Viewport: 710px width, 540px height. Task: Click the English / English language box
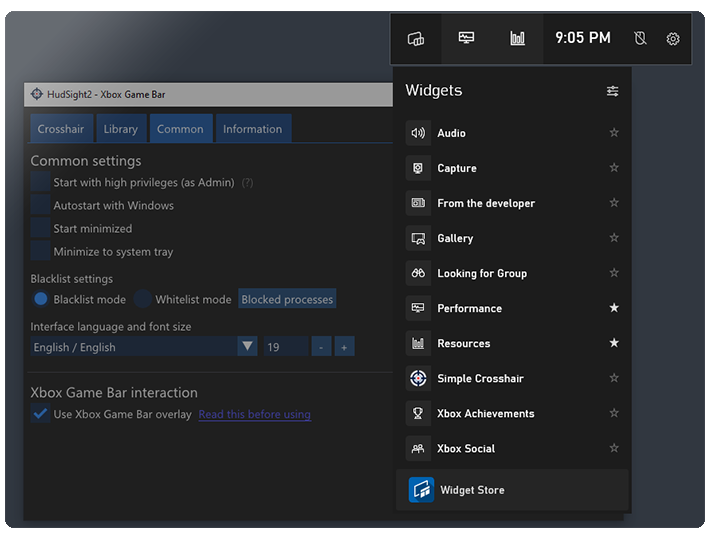click(134, 346)
